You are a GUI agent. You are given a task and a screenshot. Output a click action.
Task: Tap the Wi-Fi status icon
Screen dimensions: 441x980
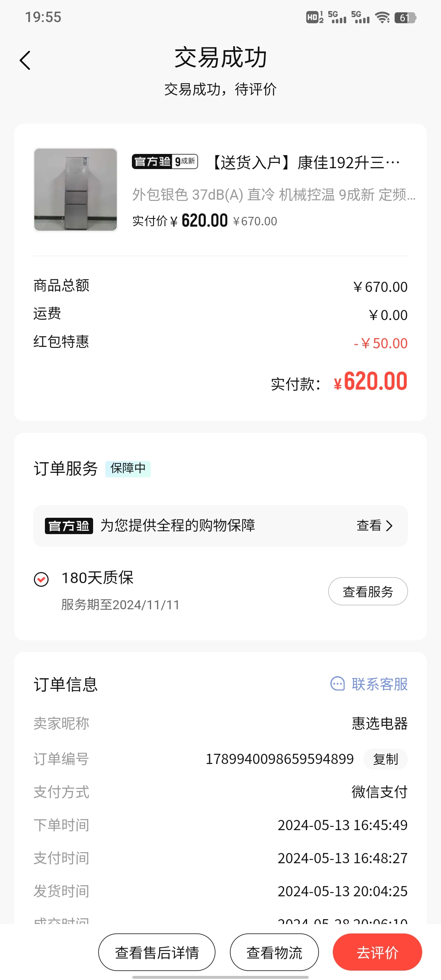click(x=383, y=18)
